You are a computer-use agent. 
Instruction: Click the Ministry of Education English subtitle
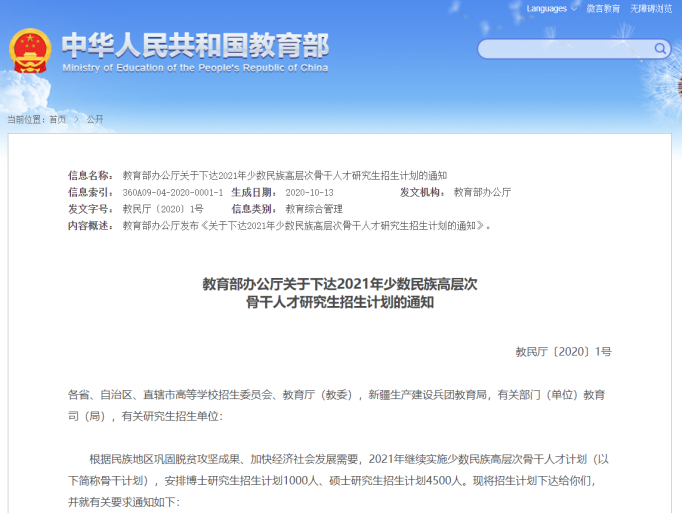[195, 68]
